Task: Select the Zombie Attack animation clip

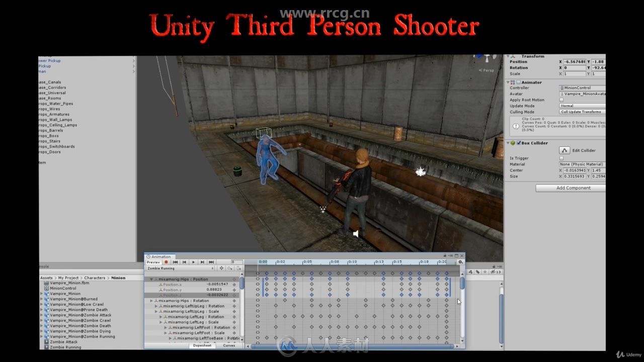Action: (x=63, y=342)
